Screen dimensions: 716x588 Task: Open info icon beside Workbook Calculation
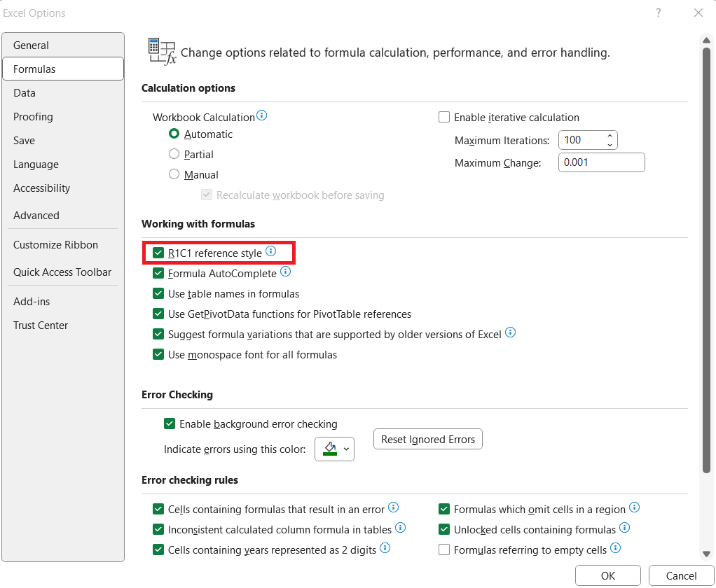click(261, 115)
